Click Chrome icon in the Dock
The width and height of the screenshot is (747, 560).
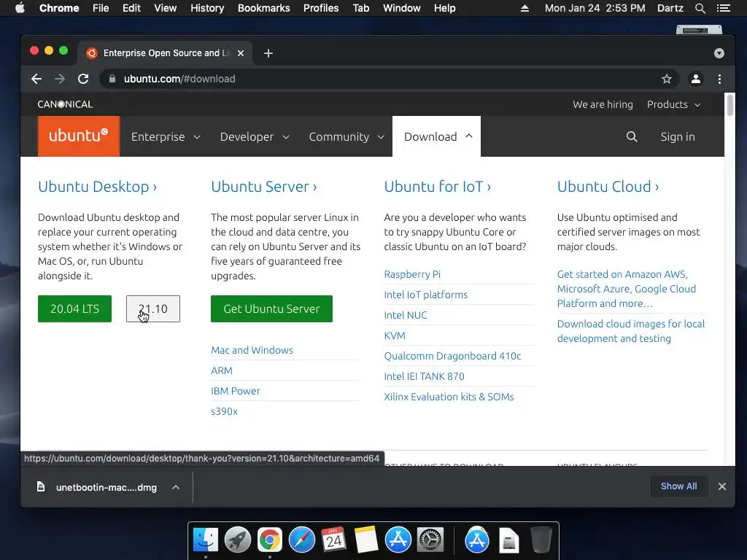click(x=270, y=540)
